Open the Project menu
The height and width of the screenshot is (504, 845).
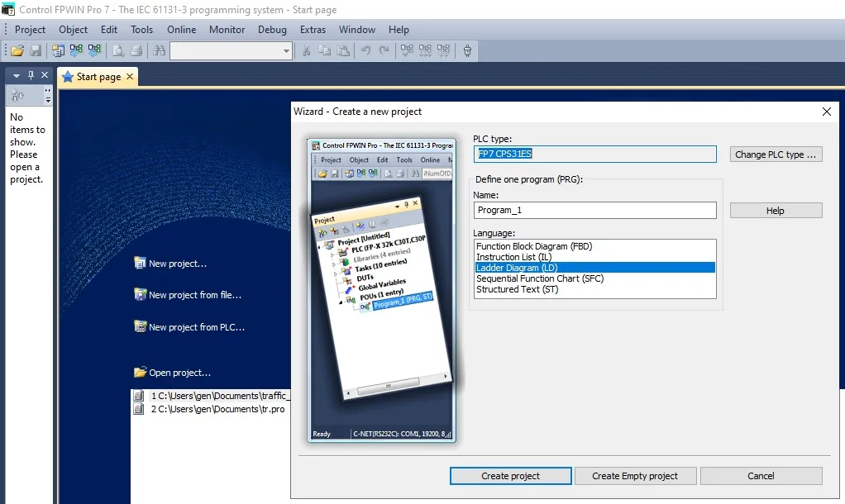pyautogui.click(x=30, y=30)
